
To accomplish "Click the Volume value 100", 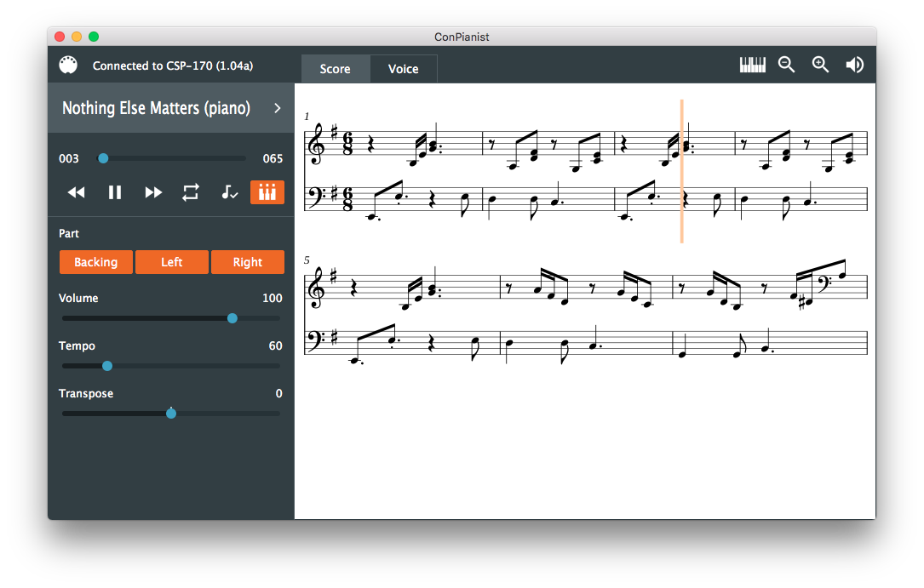I will click(x=273, y=299).
